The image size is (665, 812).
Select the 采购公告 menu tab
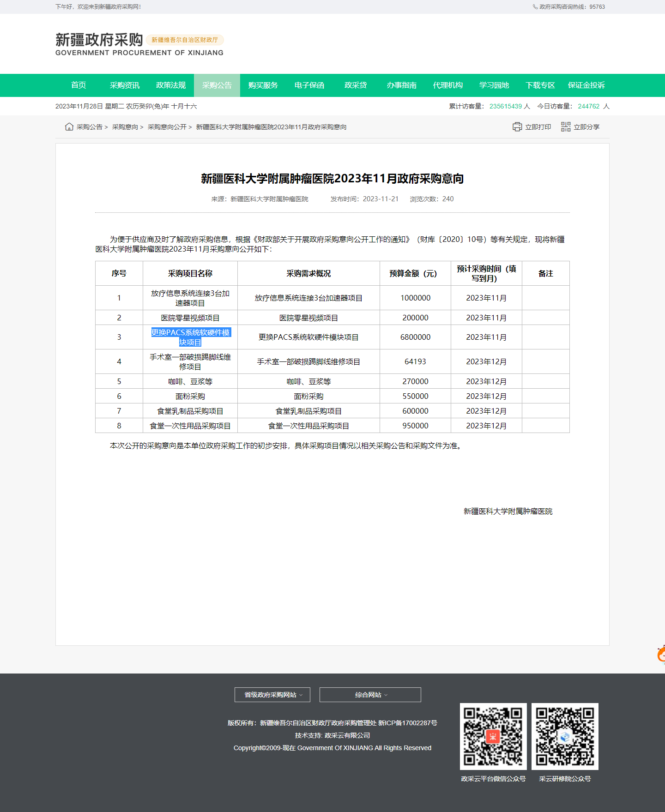tap(217, 85)
